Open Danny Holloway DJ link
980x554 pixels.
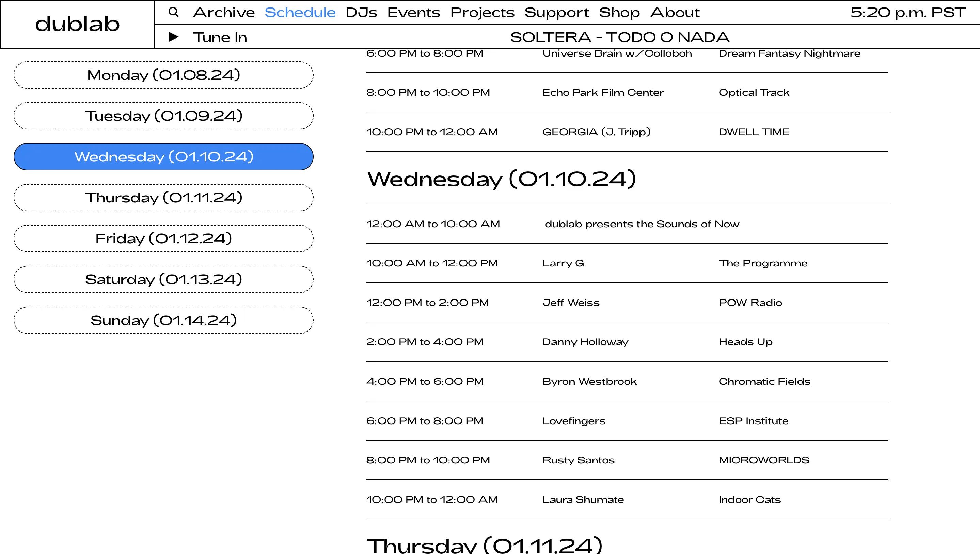(x=585, y=342)
